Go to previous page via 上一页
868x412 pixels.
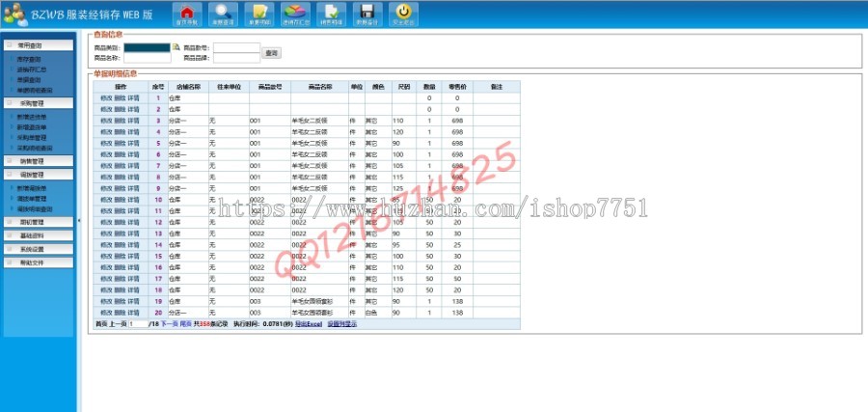118,324
